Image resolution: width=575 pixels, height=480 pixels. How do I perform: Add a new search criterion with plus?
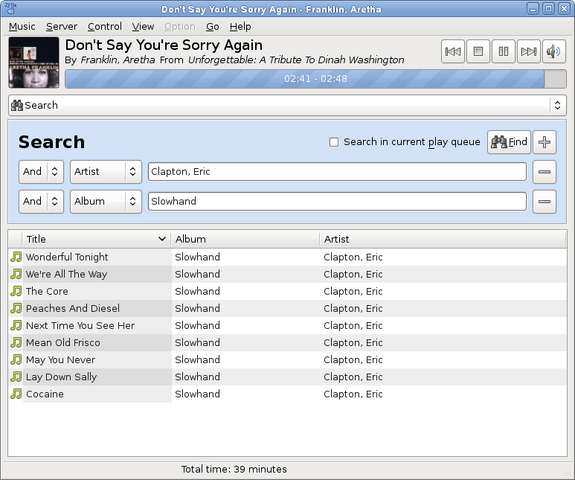coord(544,142)
